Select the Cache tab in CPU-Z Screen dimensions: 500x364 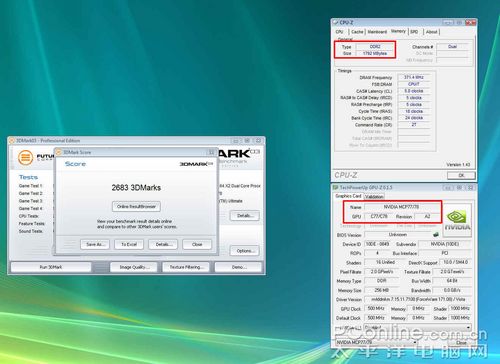pyautogui.click(x=357, y=32)
